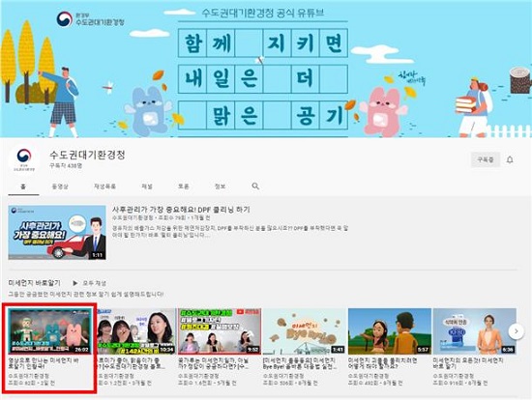Click the title 사후관리가 가장 중요해요! DPF 클리닝 하기
This screenshot has height=400, width=532.
pos(181,210)
